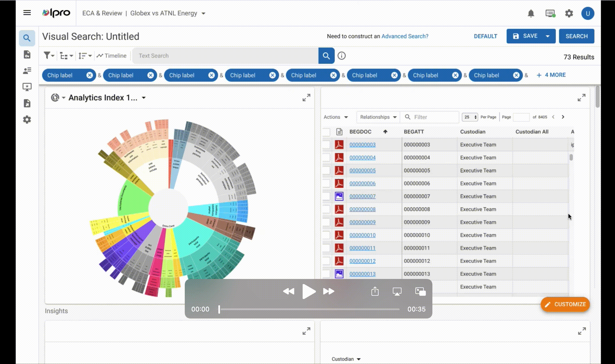
Task: Open the Timeline view
Action: [x=111, y=56]
